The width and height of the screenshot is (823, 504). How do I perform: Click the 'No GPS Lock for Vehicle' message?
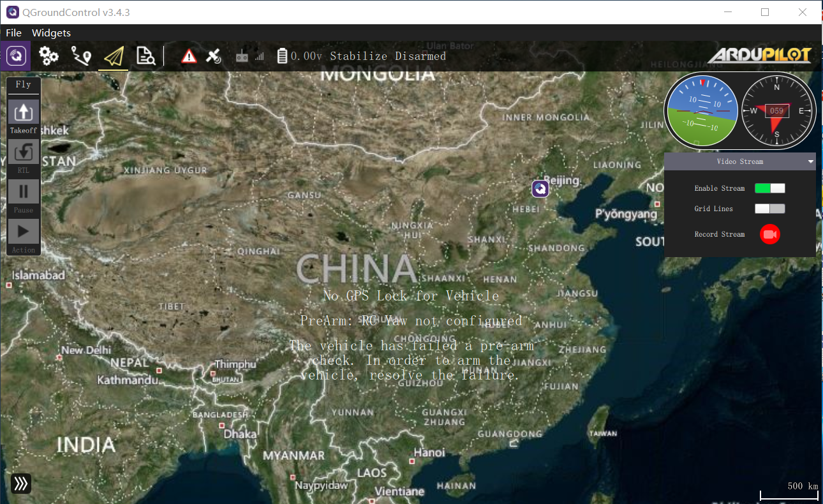411,295
